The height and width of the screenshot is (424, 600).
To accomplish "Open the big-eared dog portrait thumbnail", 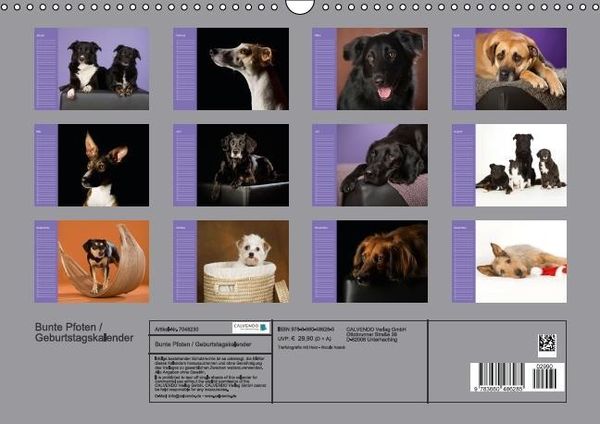I will pos(103,165).
